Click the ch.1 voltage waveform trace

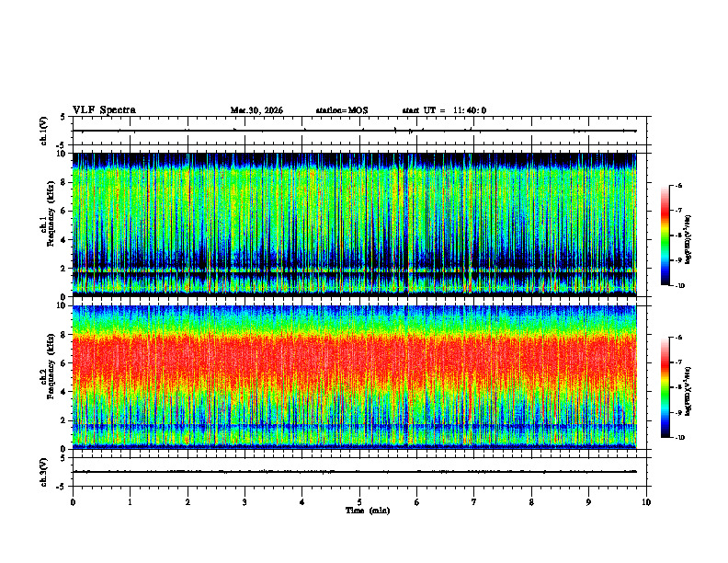[x=355, y=131]
